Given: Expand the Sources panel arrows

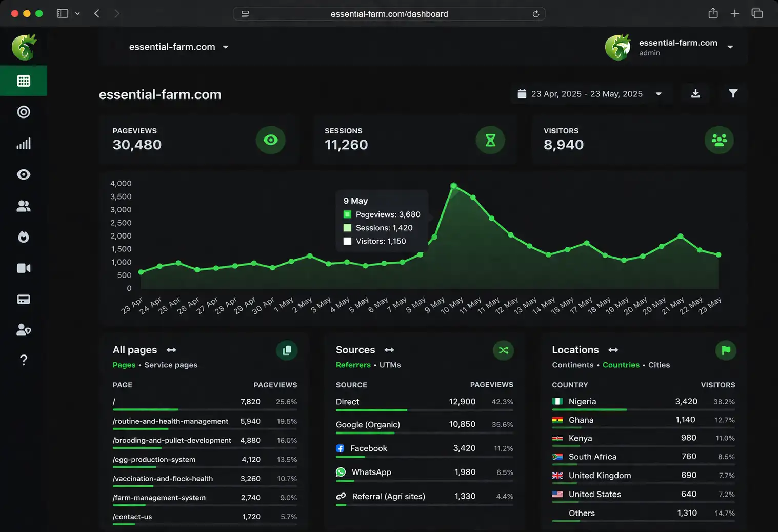Looking at the screenshot, I should tap(389, 350).
